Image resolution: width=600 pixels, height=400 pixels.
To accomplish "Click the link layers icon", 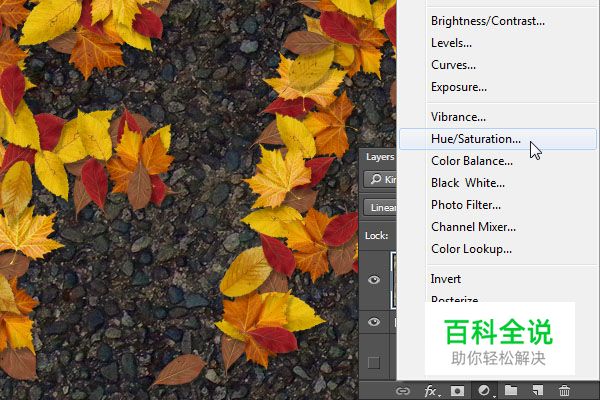I will [403, 391].
